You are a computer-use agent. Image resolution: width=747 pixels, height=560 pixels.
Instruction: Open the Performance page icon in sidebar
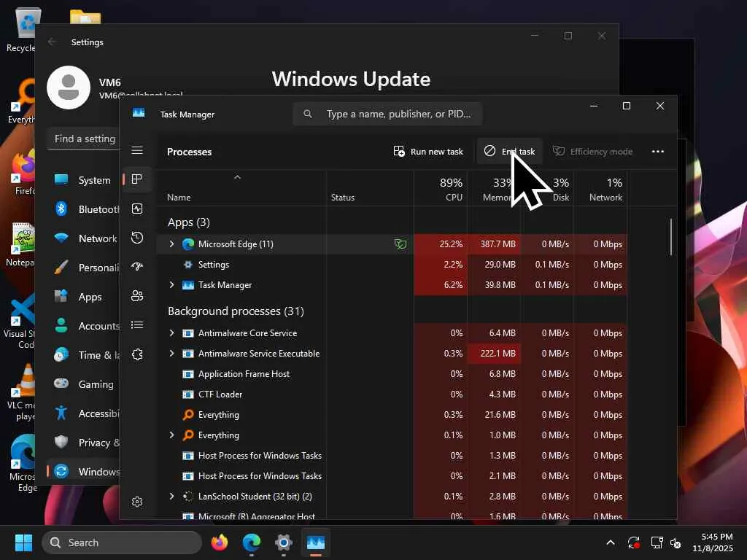[137, 209]
